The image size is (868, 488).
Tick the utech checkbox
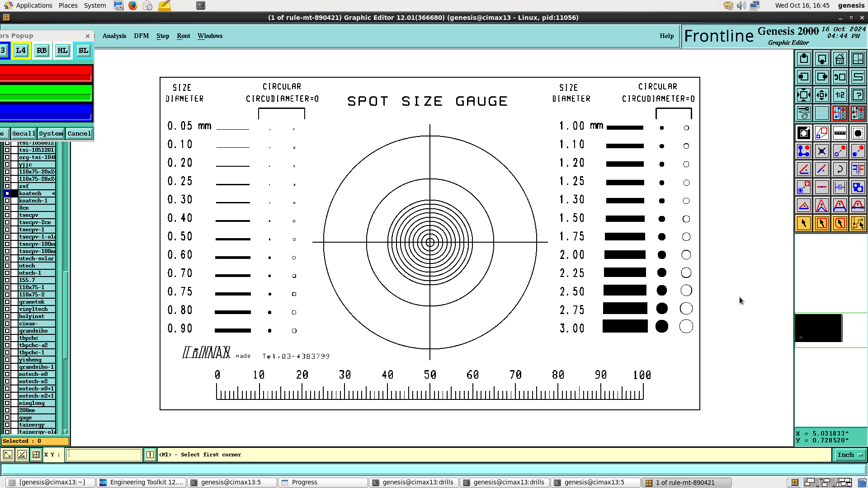point(7,266)
